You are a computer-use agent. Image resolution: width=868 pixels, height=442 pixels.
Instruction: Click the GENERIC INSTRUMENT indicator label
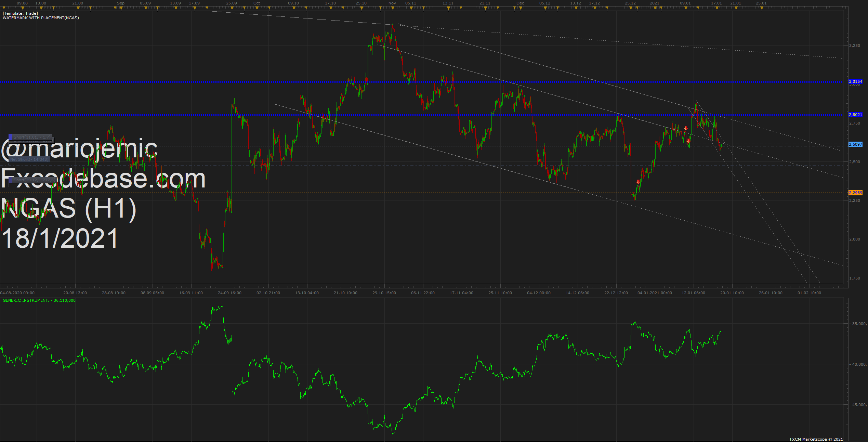point(39,300)
